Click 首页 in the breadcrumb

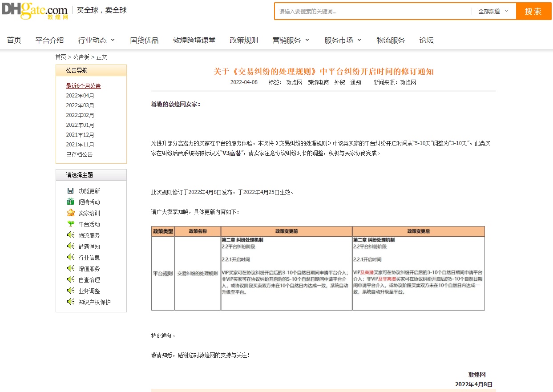point(61,57)
